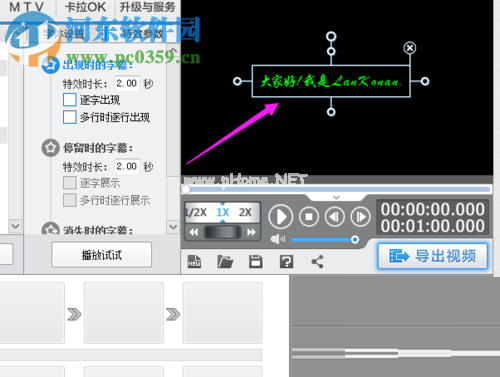Click the 导出视频 export button
This screenshot has width=500, height=377.
click(x=432, y=256)
